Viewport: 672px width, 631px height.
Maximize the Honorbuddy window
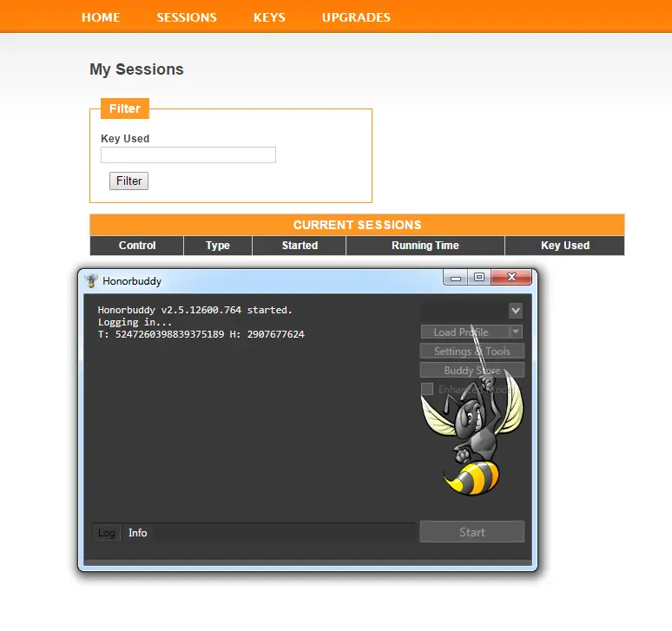(479, 277)
